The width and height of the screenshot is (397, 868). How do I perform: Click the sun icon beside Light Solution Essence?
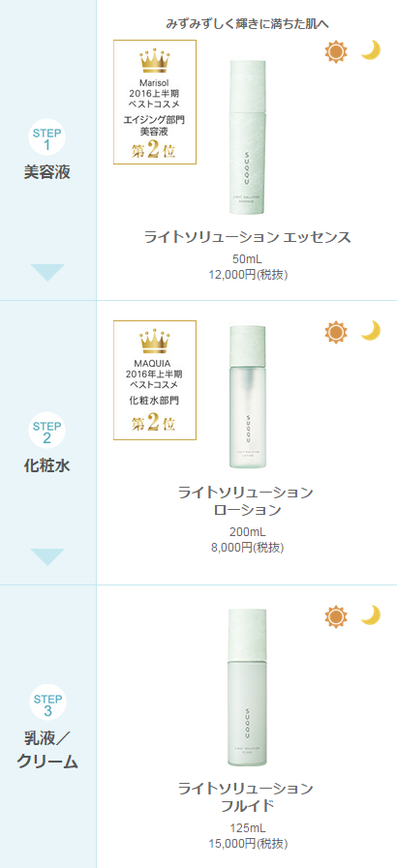pyautogui.click(x=336, y=52)
